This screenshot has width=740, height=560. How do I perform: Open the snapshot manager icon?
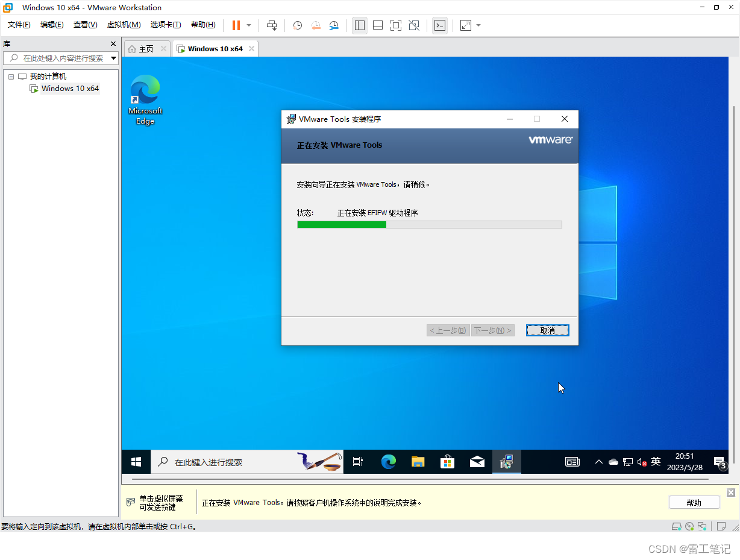click(334, 25)
